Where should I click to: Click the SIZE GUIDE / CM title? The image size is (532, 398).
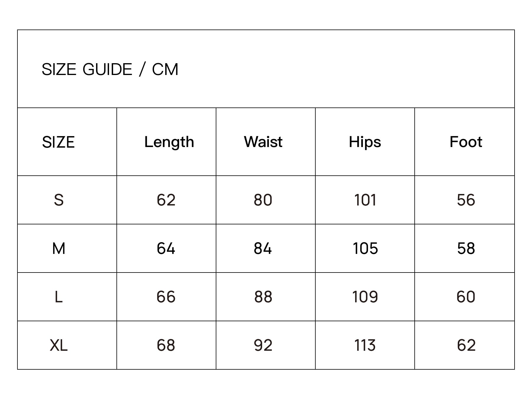pyautogui.click(x=110, y=69)
